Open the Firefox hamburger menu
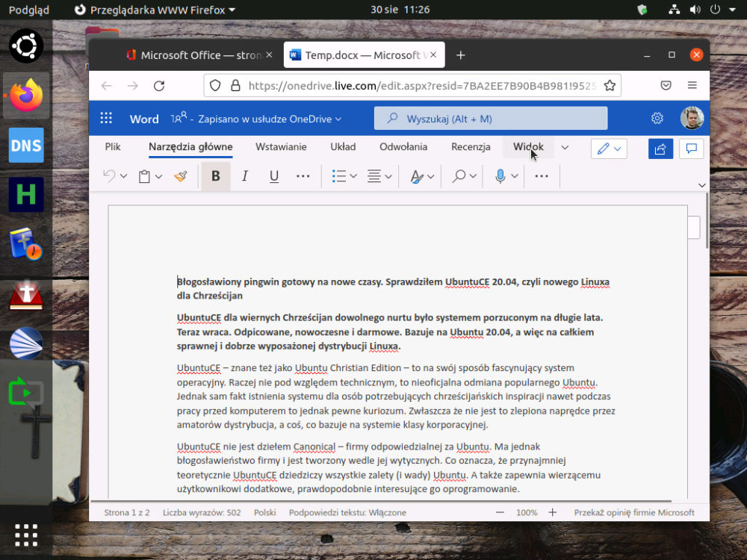Screen dimensions: 747x560 692,86
